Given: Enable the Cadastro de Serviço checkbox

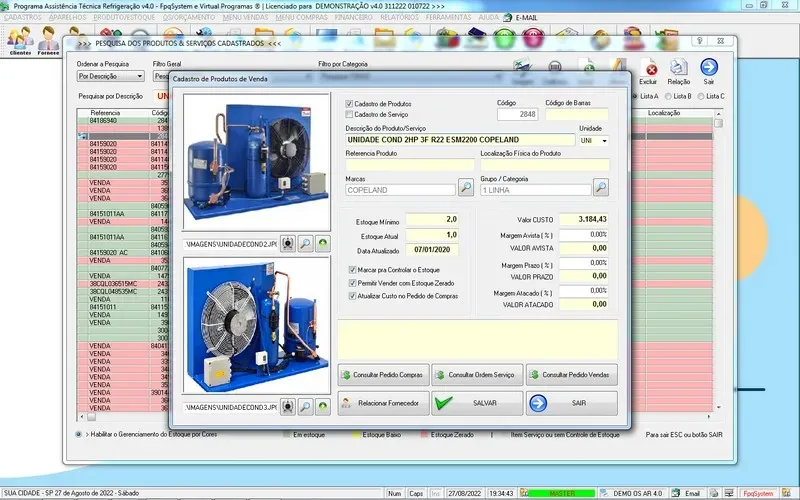Looking at the screenshot, I should pyautogui.click(x=349, y=114).
